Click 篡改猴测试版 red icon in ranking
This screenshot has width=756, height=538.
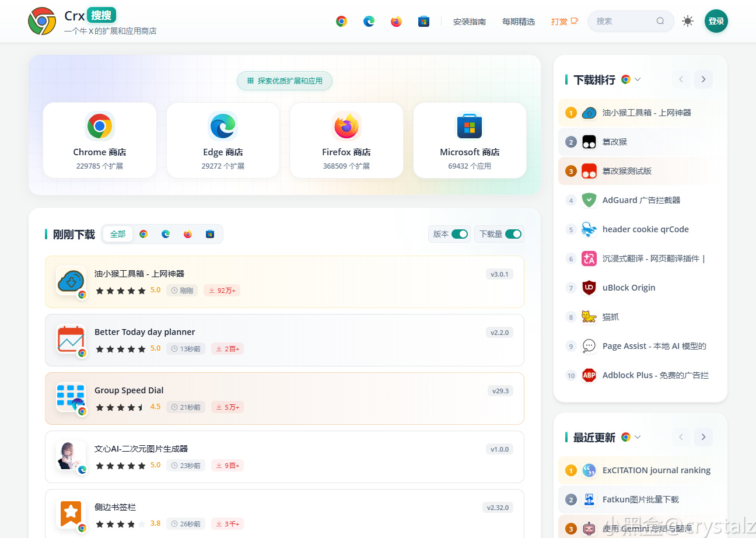coord(589,171)
